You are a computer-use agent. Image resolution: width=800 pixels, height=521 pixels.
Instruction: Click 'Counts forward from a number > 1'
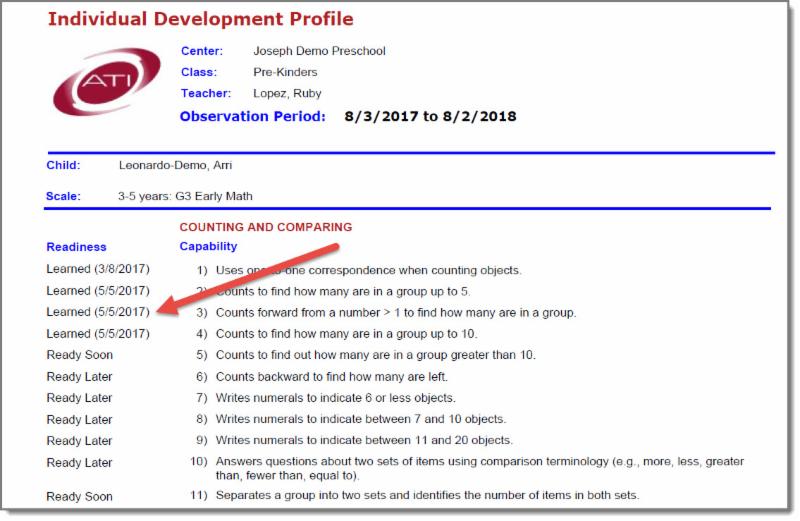[x=396, y=312]
